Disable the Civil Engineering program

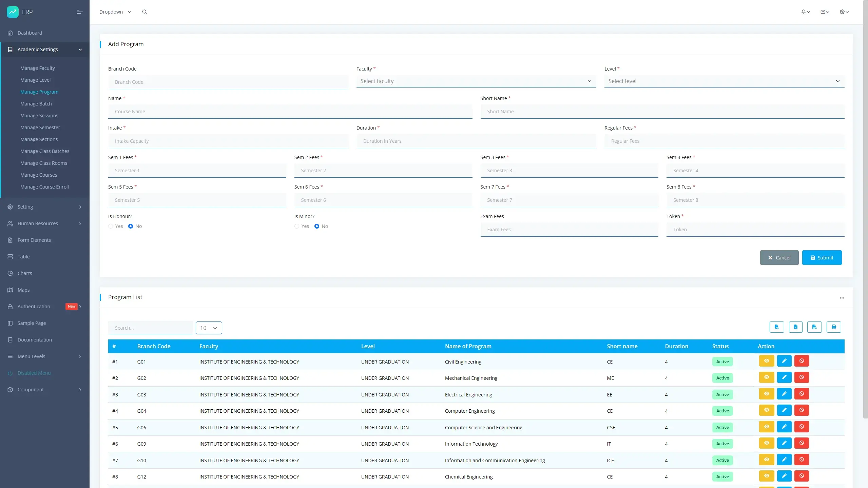point(802,361)
